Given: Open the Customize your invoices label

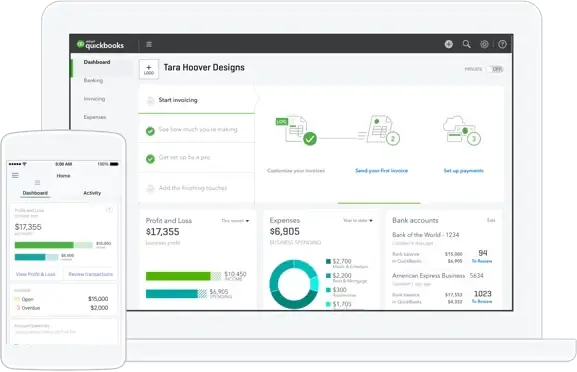Looking at the screenshot, I should coord(296,170).
